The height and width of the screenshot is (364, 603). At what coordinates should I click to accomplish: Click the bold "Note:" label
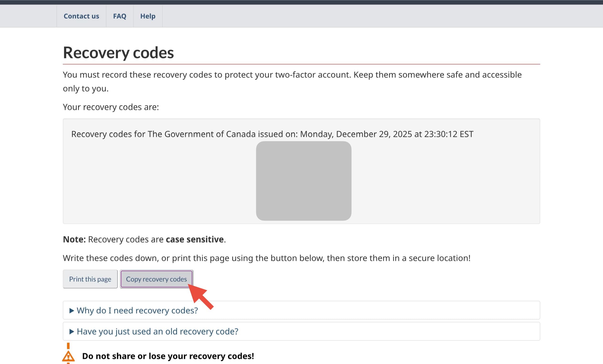74,239
